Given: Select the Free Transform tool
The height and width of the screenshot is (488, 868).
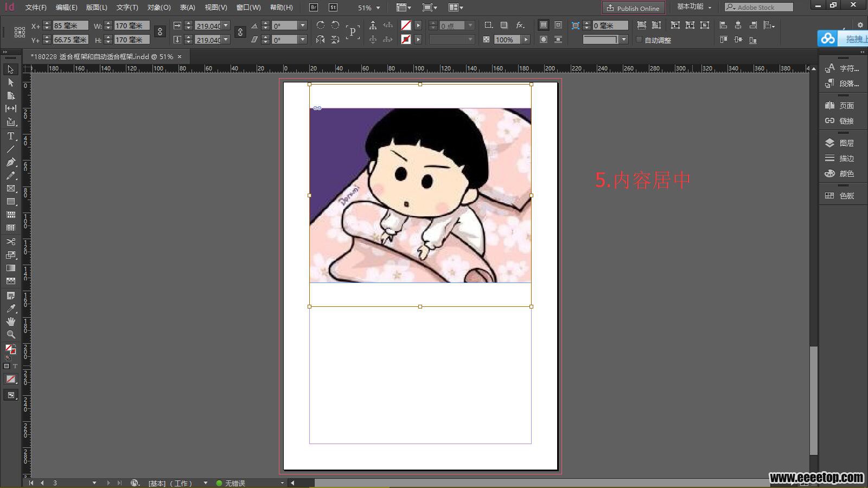Looking at the screenshot, I should click(x=10, y=255).
